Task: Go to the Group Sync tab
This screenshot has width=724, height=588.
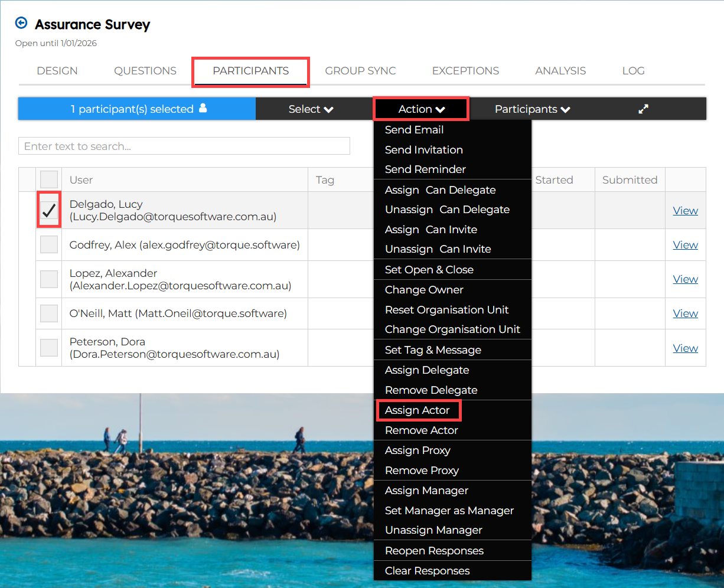Action: (x=360, y=71)
